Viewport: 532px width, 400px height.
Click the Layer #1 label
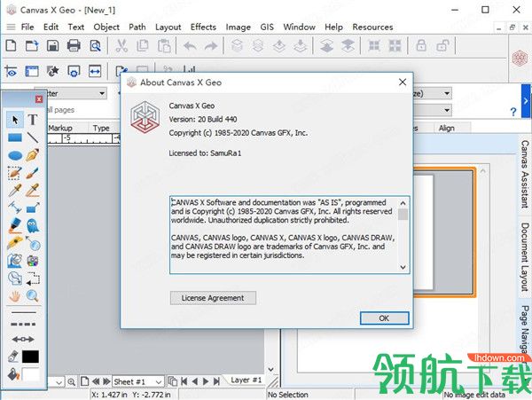(x=246, y=380)
